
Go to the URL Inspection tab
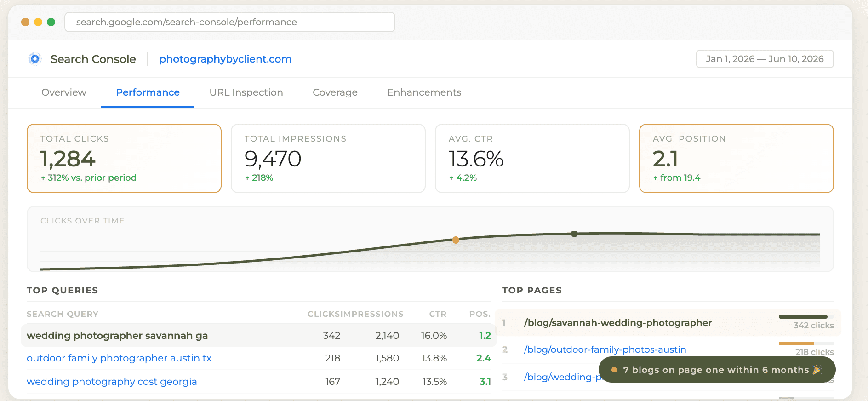pos(246,92)
